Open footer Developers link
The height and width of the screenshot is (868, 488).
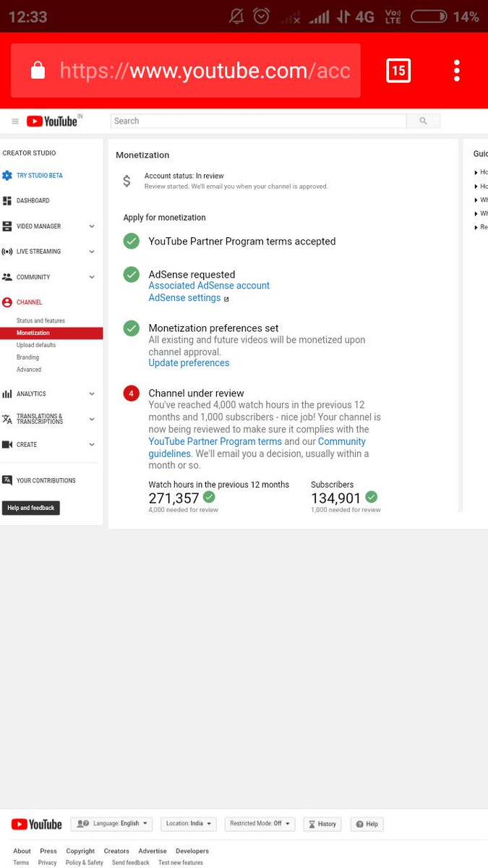point(192,851)
